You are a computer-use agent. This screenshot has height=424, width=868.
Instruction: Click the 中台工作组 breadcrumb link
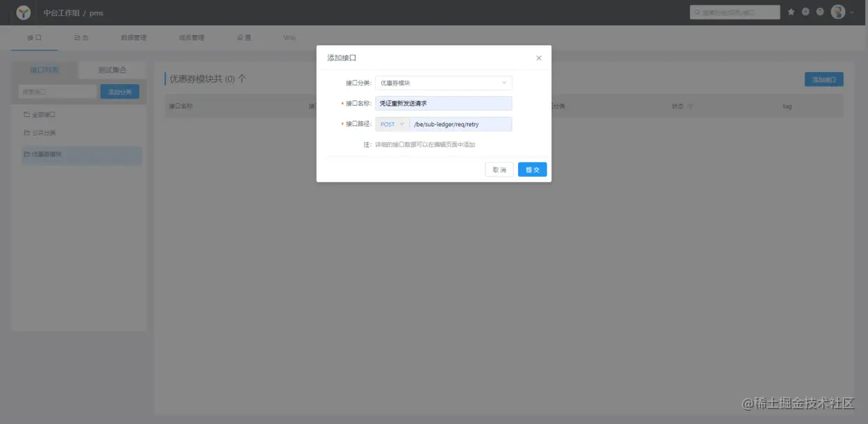(x=62, y=13)
